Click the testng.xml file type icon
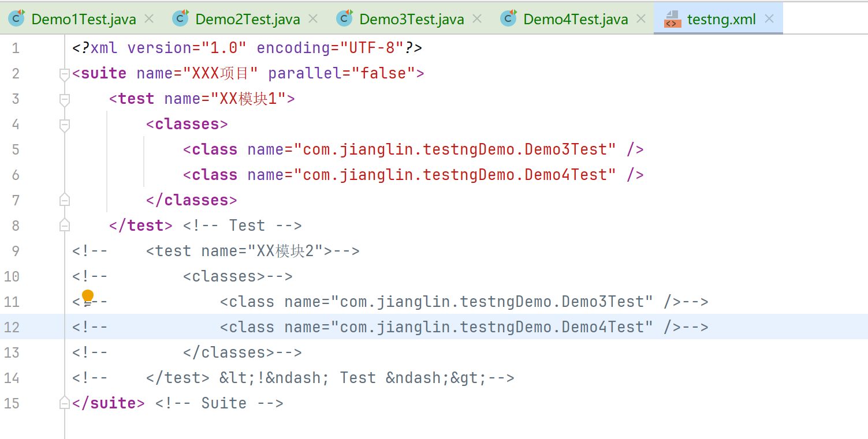Image resolution: width=868 pixels, height=439 pixels. click(673, 19)
